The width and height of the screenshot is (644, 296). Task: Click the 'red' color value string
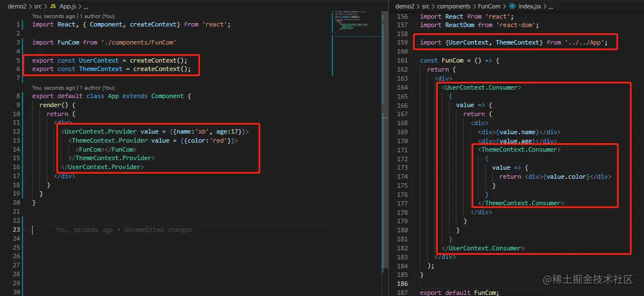tap(219, 140)
